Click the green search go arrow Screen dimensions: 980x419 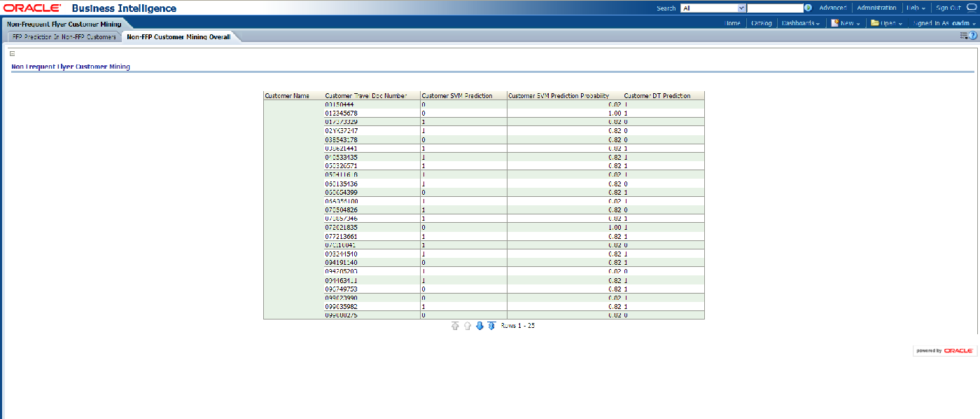pyautogui.click(x=808, y=8)
